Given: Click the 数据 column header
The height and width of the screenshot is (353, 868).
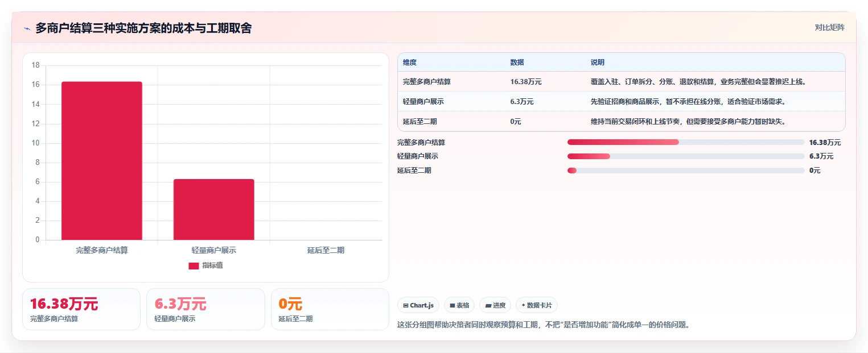Looking at the screenshot, I should point(517,63).
